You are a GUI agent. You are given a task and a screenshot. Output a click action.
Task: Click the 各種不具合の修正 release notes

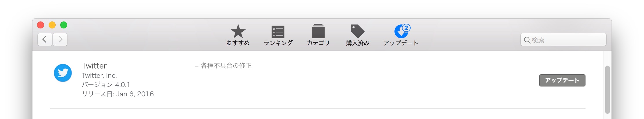tap(226, 66)
